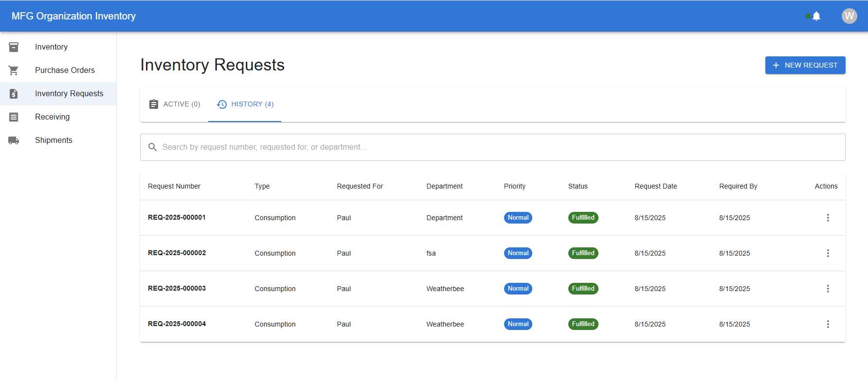Click the Inventory archive box icon
This screenshot has height=381, width=868.
pyautogui.click(x=14, y=47)
